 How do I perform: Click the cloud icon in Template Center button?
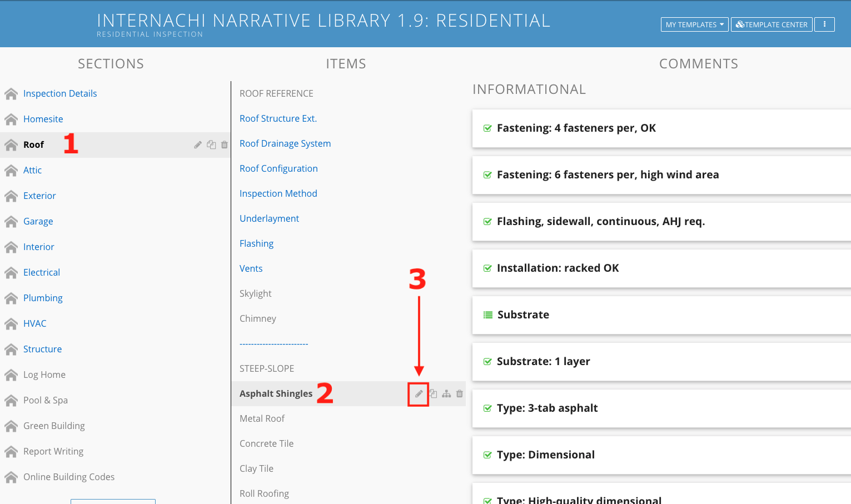click(740, 24)
